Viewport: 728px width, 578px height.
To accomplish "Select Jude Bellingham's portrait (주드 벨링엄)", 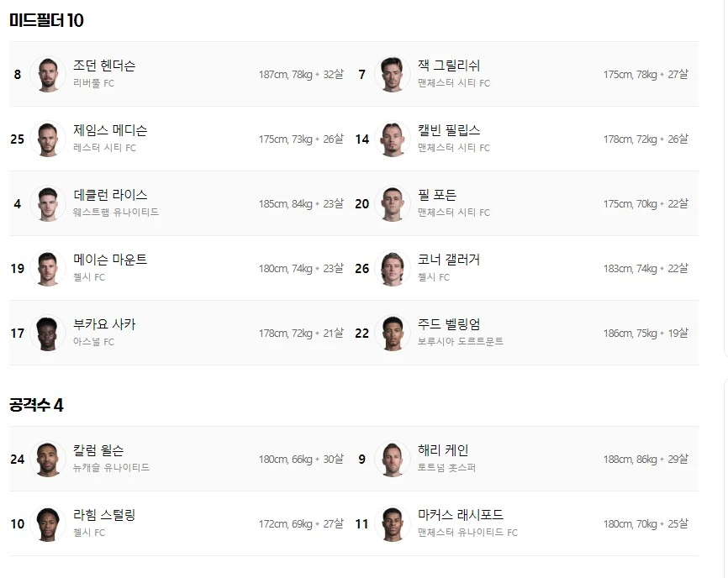I will (392, 334).
